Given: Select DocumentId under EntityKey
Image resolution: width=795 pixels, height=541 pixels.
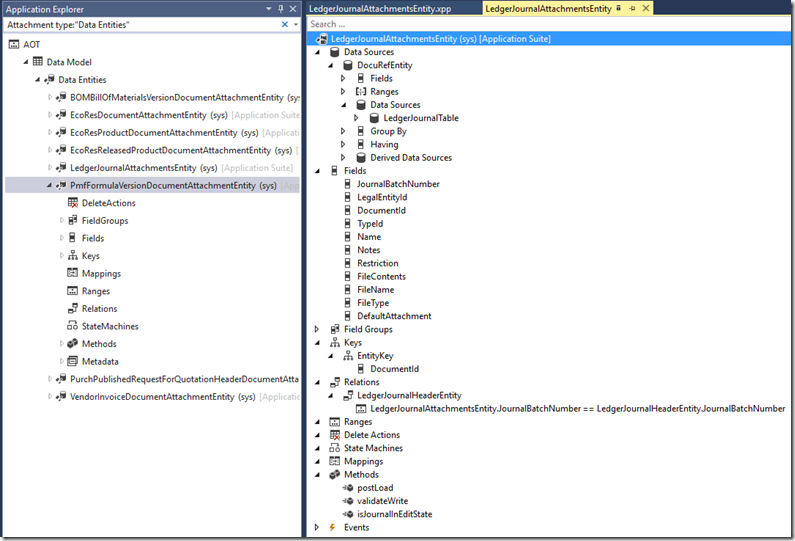Looking at the screenshot, I should pos(394,369).
